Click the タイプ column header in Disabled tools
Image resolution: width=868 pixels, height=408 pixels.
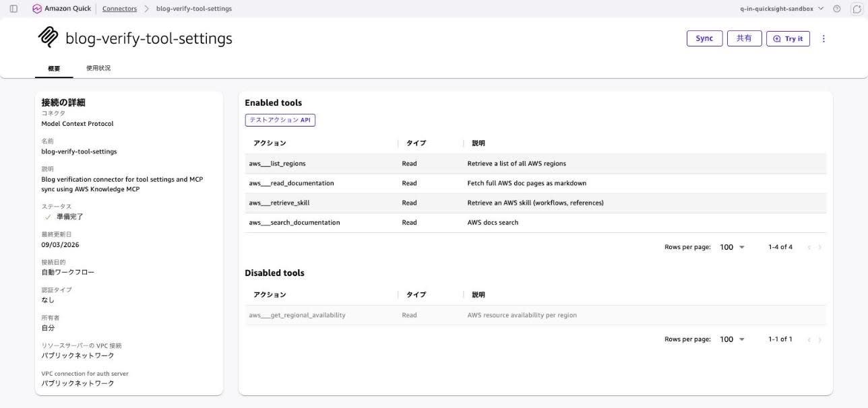pos(416,295)
